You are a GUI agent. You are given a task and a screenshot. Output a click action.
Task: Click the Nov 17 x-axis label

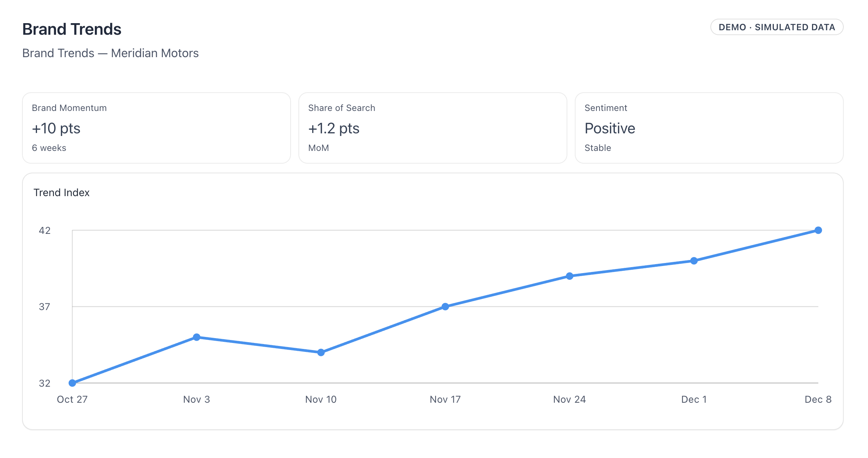point(445,399)
